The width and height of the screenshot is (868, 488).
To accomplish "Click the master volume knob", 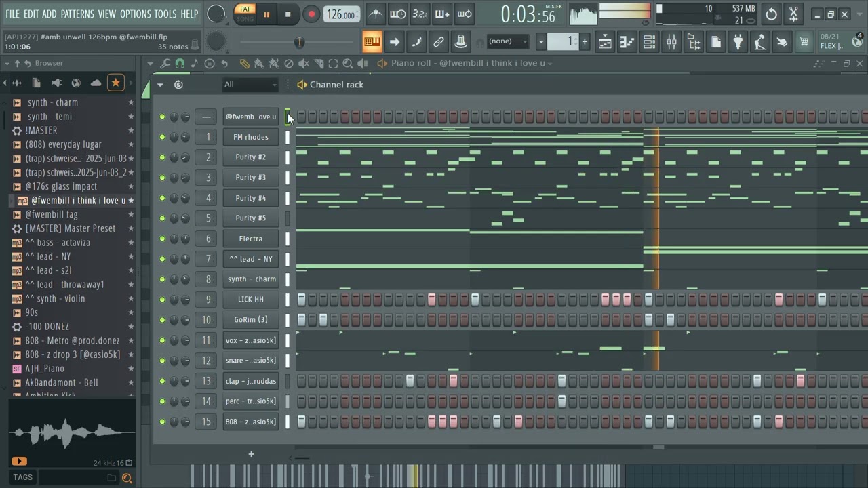I will click(x=216, y=14).
